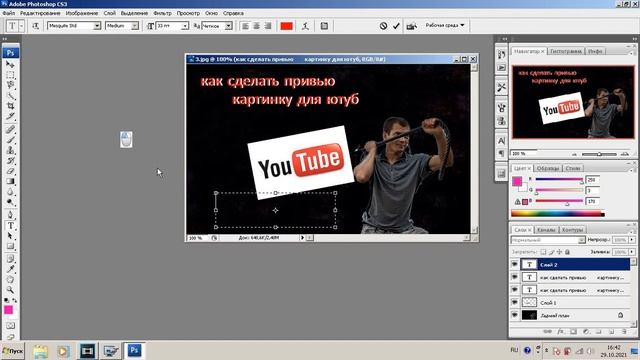Screen dimensions: 640x360
Task: Change text orientation in options bar
Action: point(36,26)
